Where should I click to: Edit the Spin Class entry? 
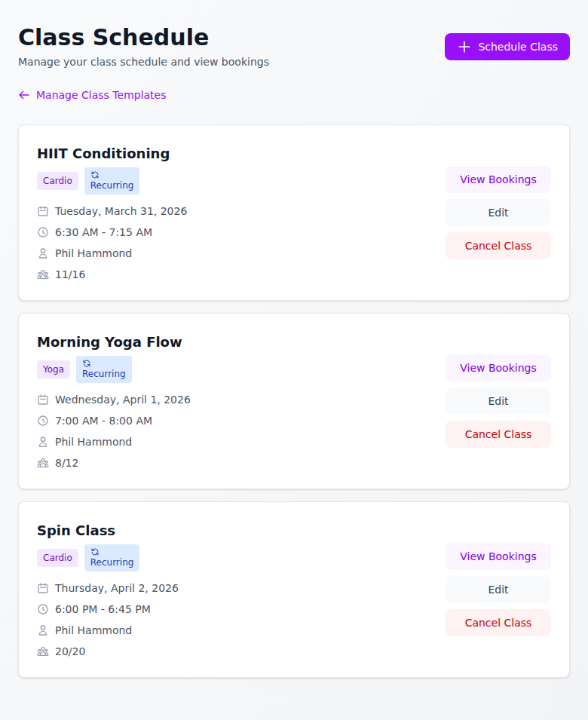(498, 590)
